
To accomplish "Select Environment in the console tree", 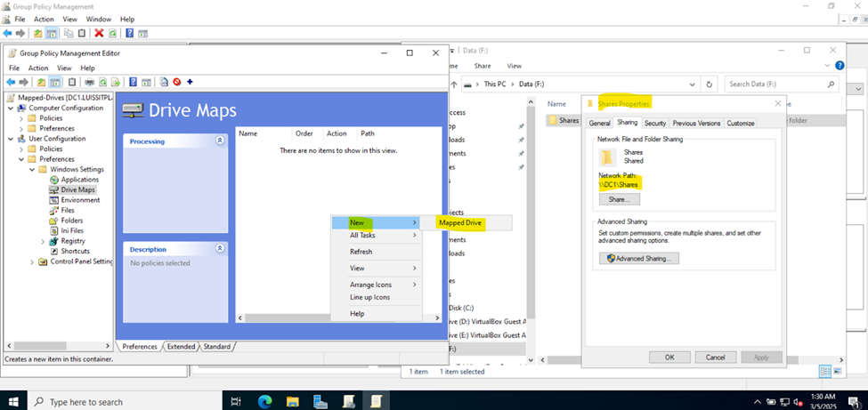I will (80, 200).
